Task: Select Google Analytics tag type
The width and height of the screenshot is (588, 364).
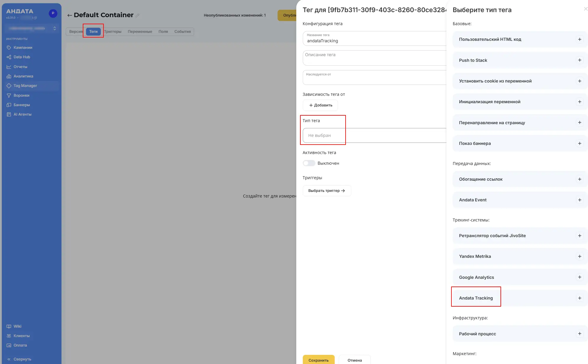Action: point(520,277)
